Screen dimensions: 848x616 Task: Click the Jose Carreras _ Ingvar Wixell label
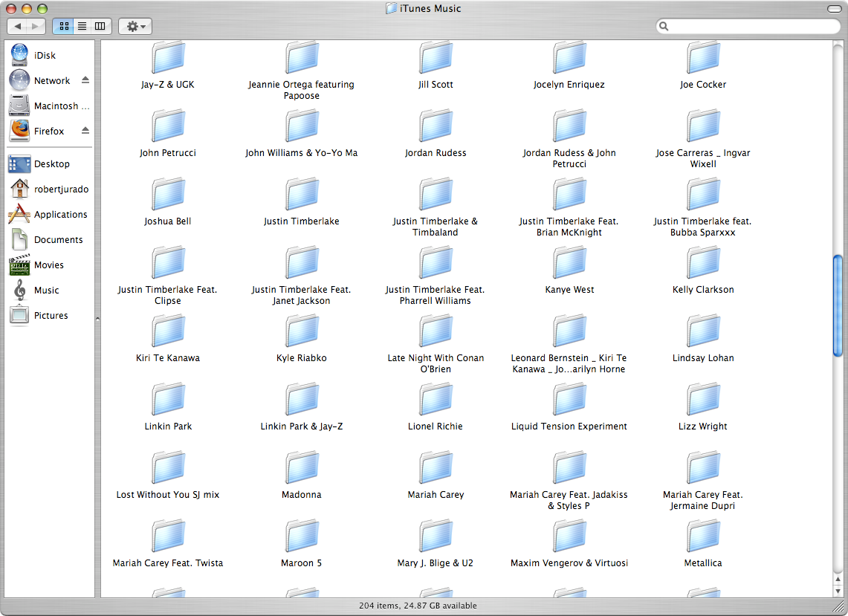[x=703, y=158]
